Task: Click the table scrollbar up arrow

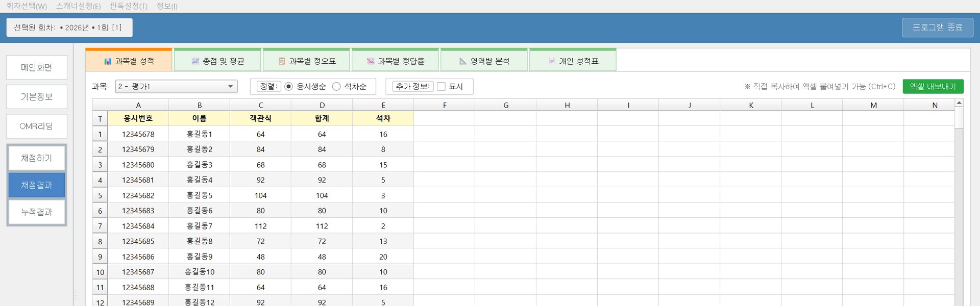Action: tap(959, 103)
